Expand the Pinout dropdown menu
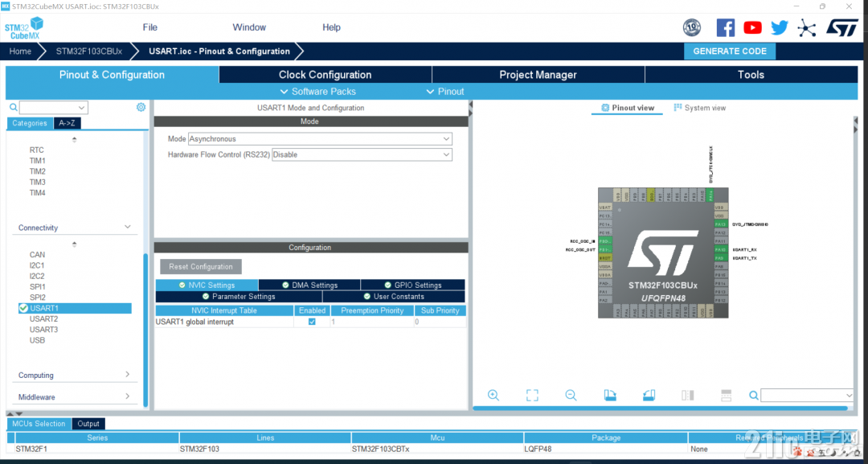This screenshot has height=464, width=868. (x=445, y=92)
